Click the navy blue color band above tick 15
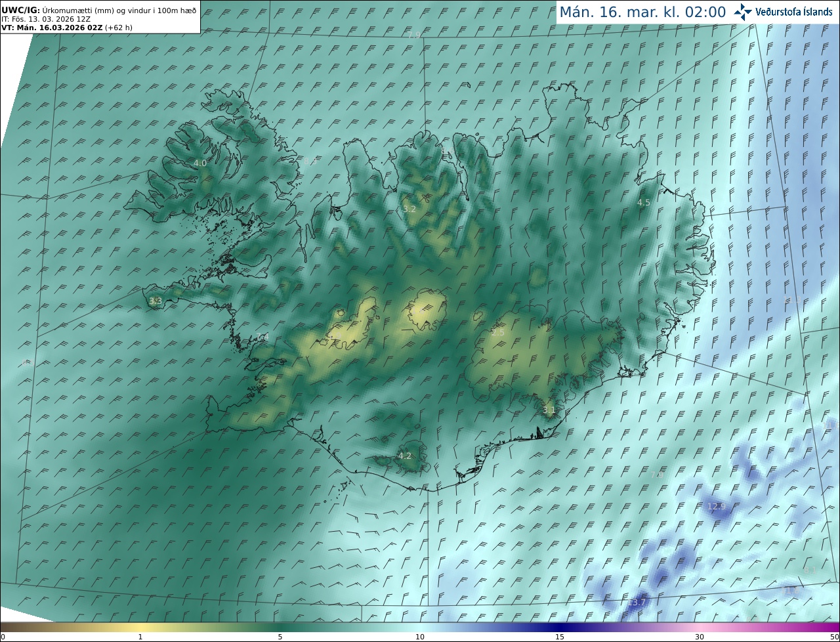The image size is (840, 642). click(560, 627)
